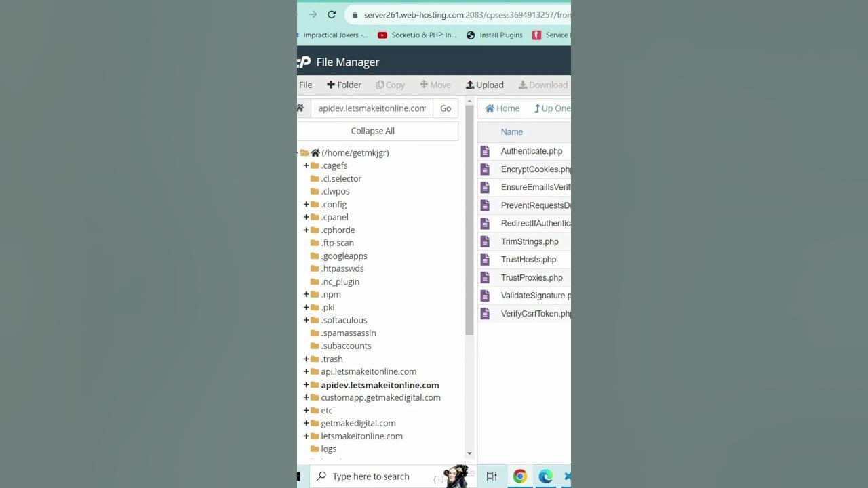Open Chrome from the Windows taskbar
The image size is (868, 488).
(x=520, y=476)
